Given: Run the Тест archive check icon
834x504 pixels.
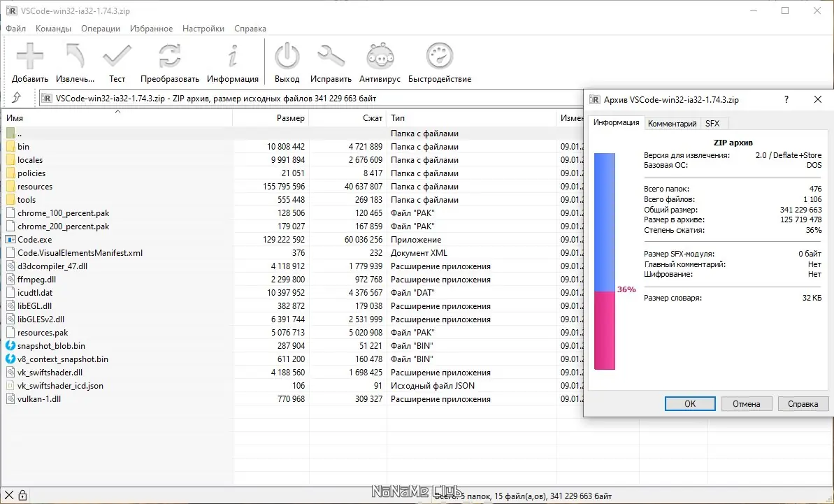Looking at the screenshot, I should [117, 56].
